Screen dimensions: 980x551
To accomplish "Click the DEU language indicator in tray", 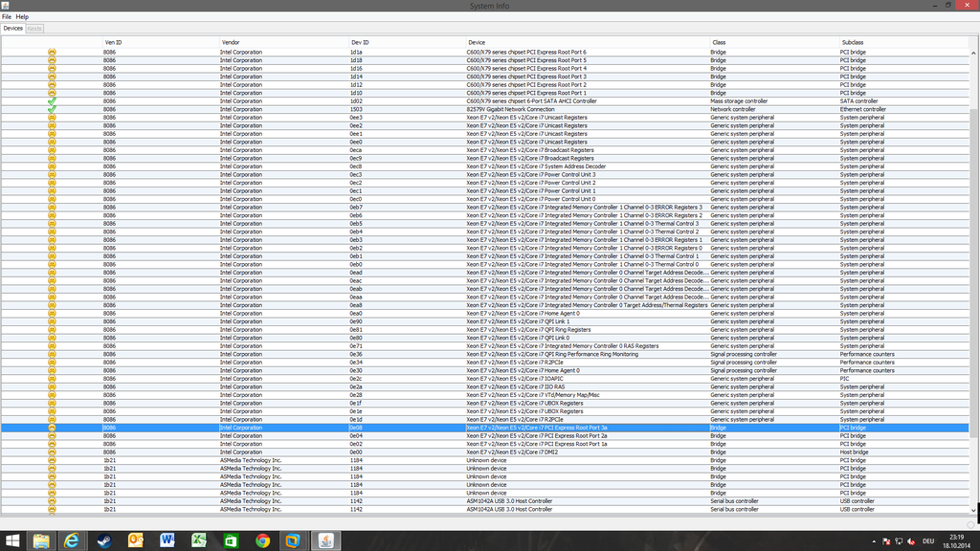I will 928,541.
